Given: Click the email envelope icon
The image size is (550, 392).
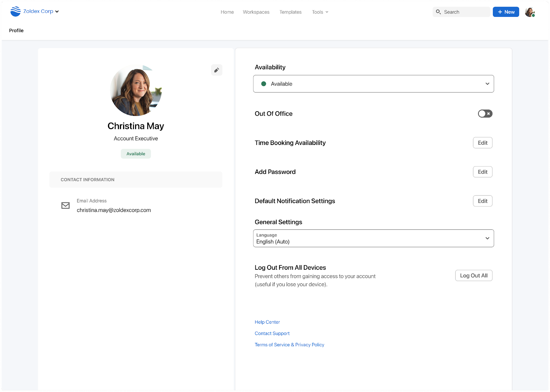Looking at the screenshot, I should pos(65,205).
